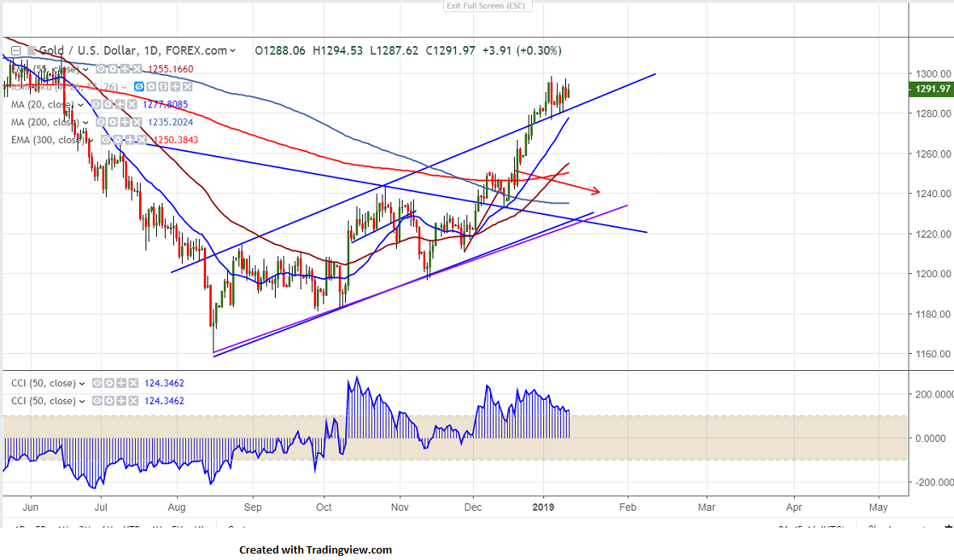Click the Gold / U.S. Dollar, 1D, FOREX.com title
The image size is (954, 560).
click(x=133, y=50)
